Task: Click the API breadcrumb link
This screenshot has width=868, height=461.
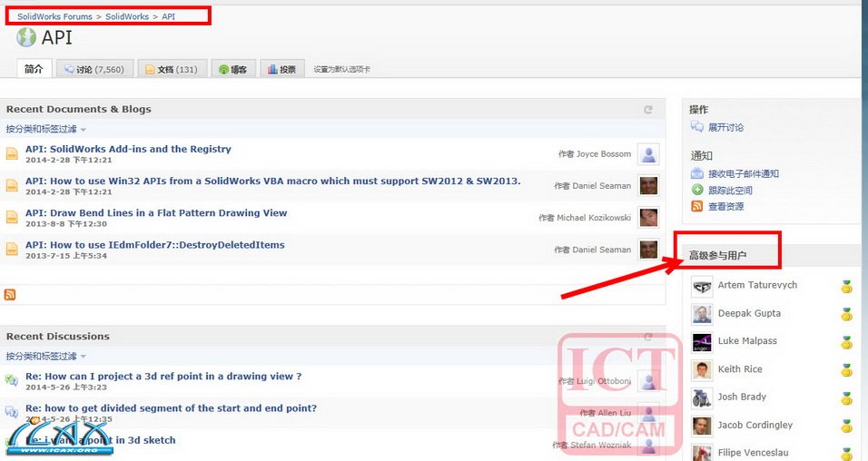Action: tap(168, 16)
